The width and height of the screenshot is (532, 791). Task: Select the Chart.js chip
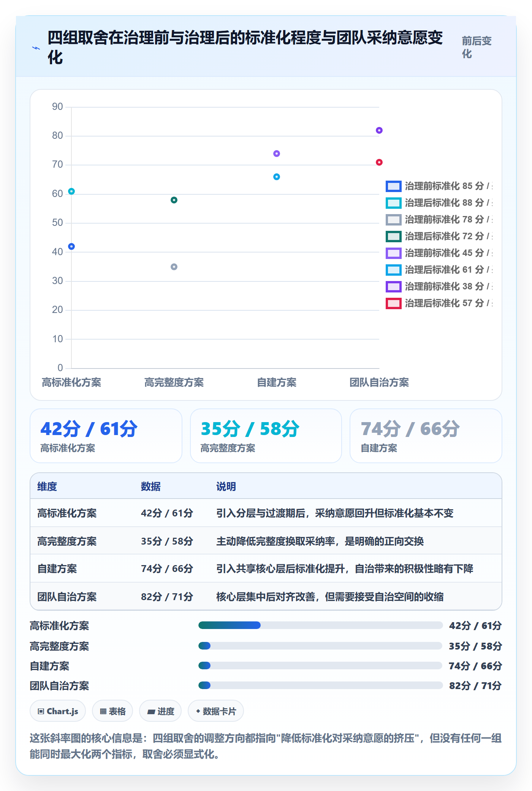point(58,711)
